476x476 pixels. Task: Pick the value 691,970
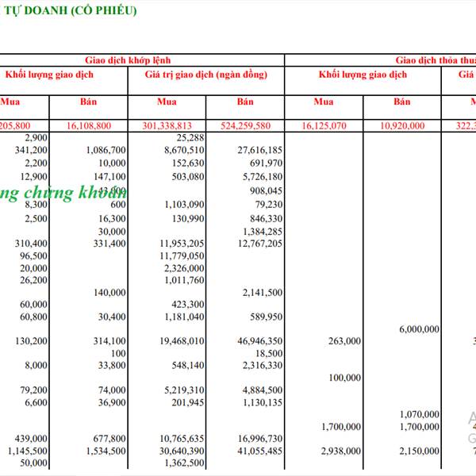(x=267, y=163)
